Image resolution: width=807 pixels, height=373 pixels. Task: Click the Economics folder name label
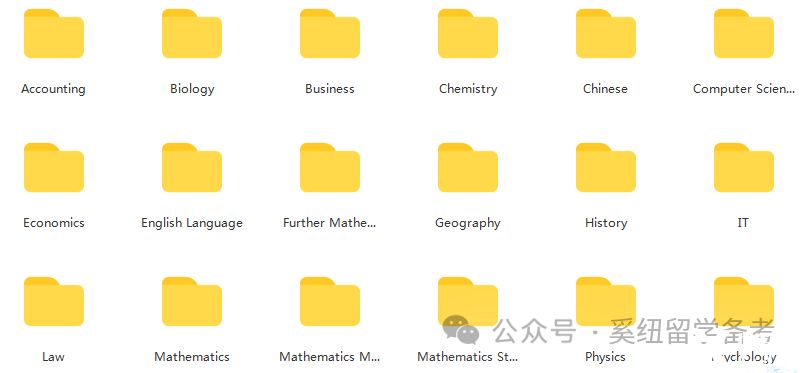(54, 223)
